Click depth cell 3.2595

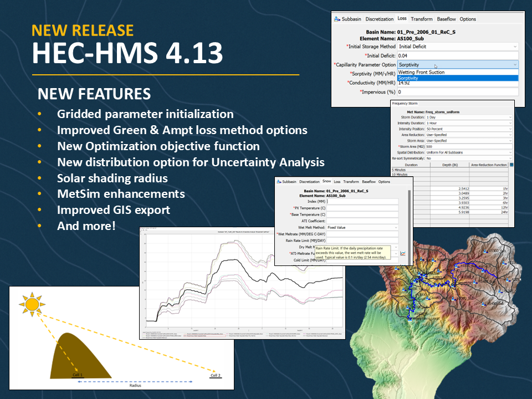point(450,198)
